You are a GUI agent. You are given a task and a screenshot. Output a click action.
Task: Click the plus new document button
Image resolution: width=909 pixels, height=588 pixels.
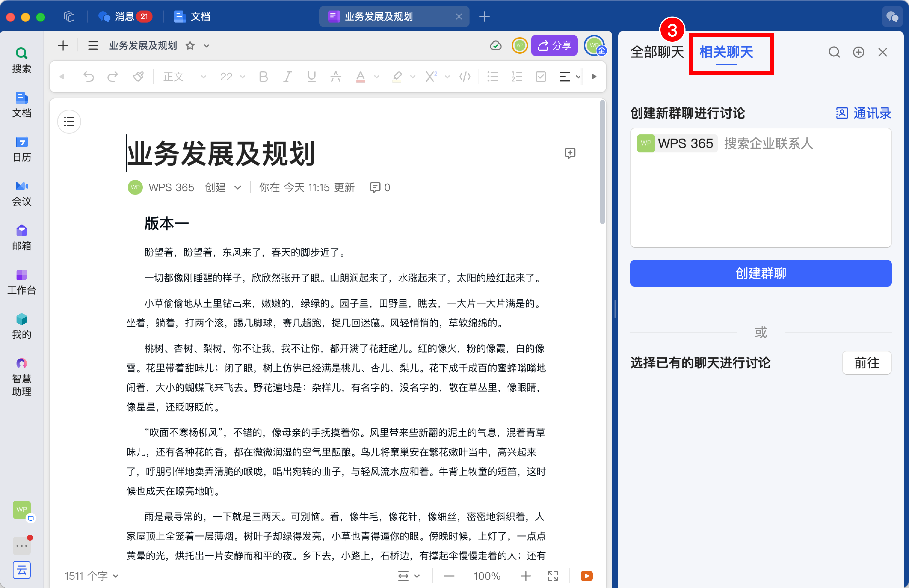(63, 46)
